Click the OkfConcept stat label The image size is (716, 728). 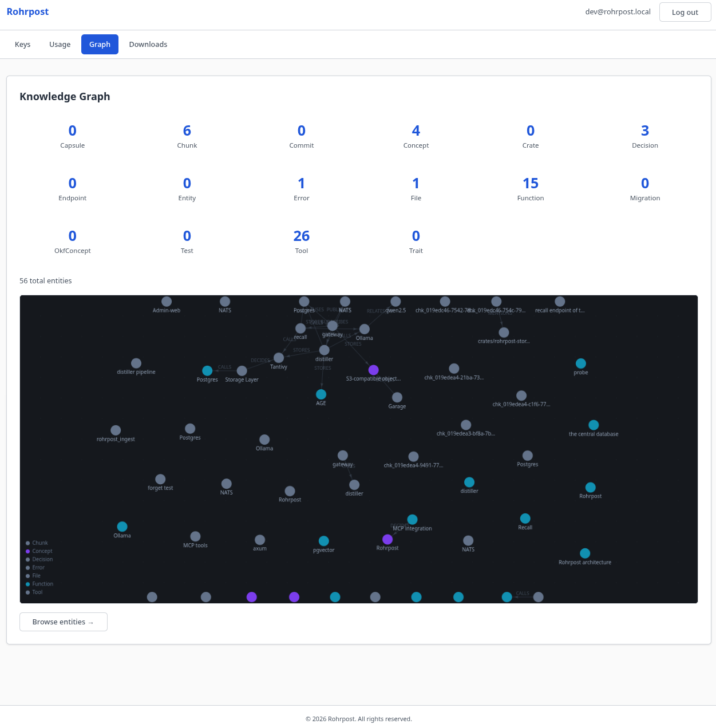73,251
